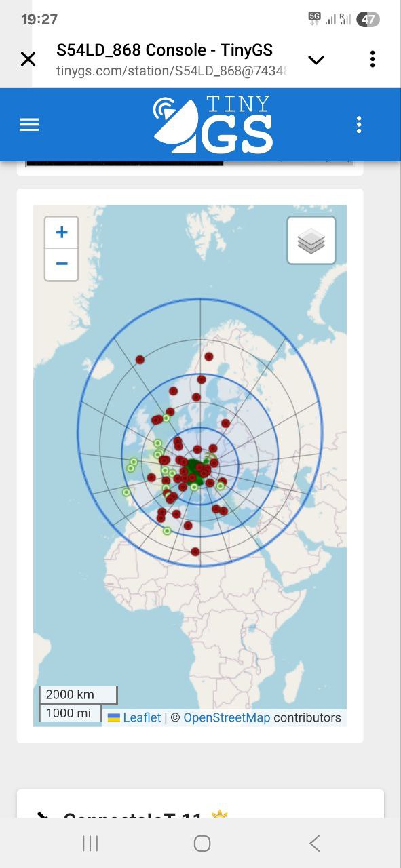The image size is (401, 868).
Task: Zoom out on the map
Action: pyautogui.click(x=62, y=264)
